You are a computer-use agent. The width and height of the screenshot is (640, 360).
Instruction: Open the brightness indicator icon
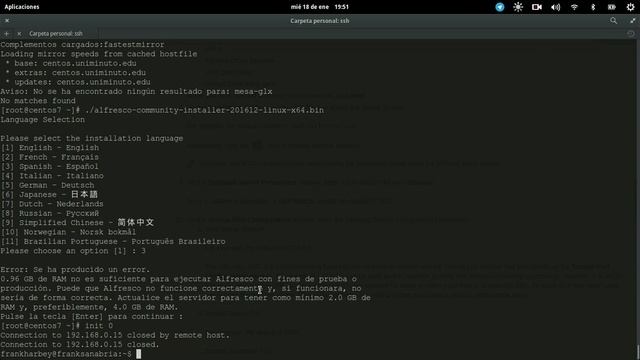point(518,7)
